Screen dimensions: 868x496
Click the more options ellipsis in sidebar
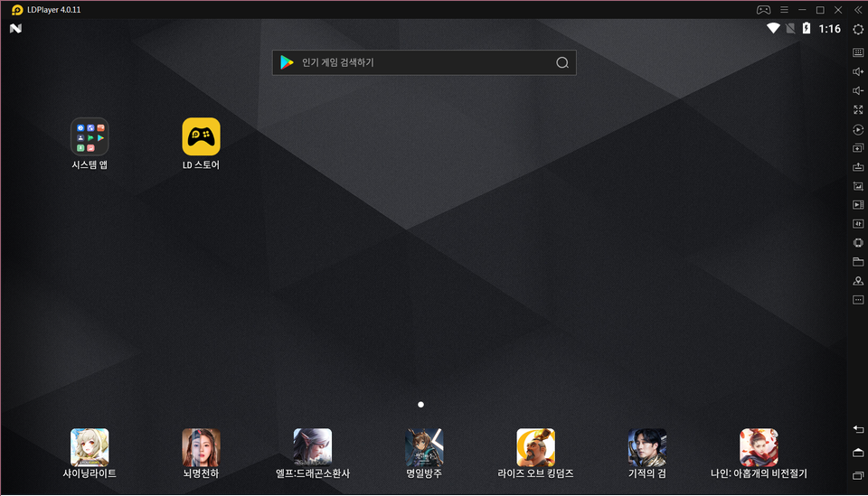click(858, 300)
